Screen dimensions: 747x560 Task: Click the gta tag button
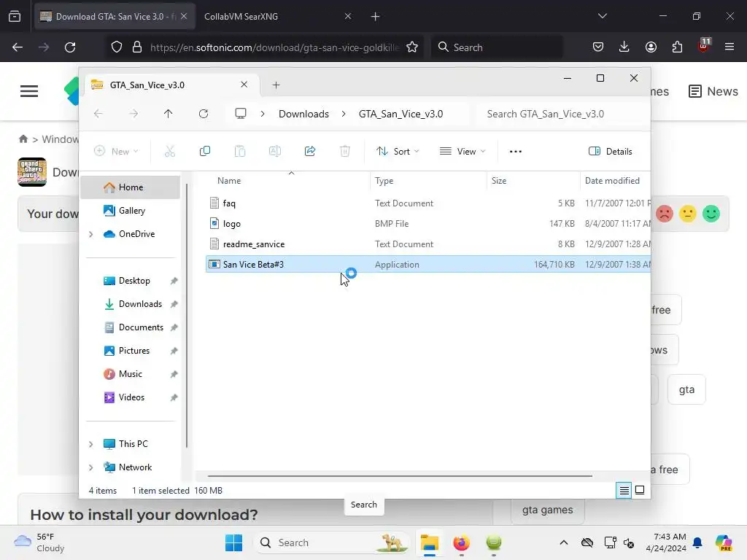click(686, 389)
